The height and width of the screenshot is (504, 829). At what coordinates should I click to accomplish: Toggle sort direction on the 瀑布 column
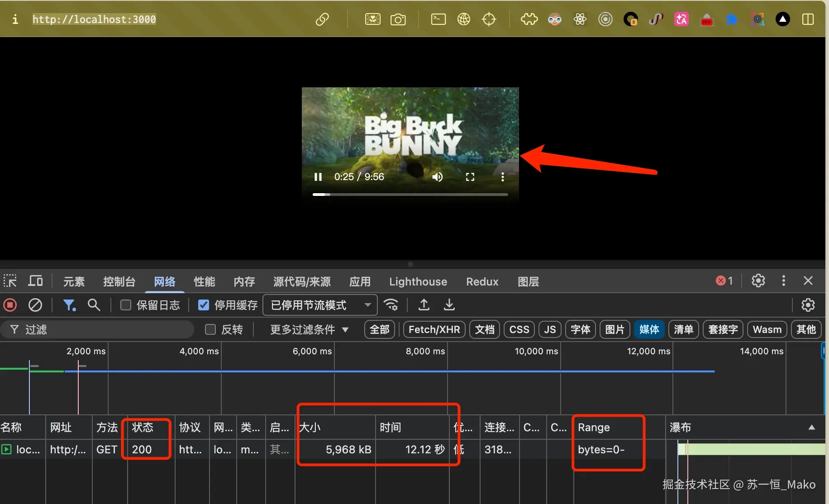745,427
